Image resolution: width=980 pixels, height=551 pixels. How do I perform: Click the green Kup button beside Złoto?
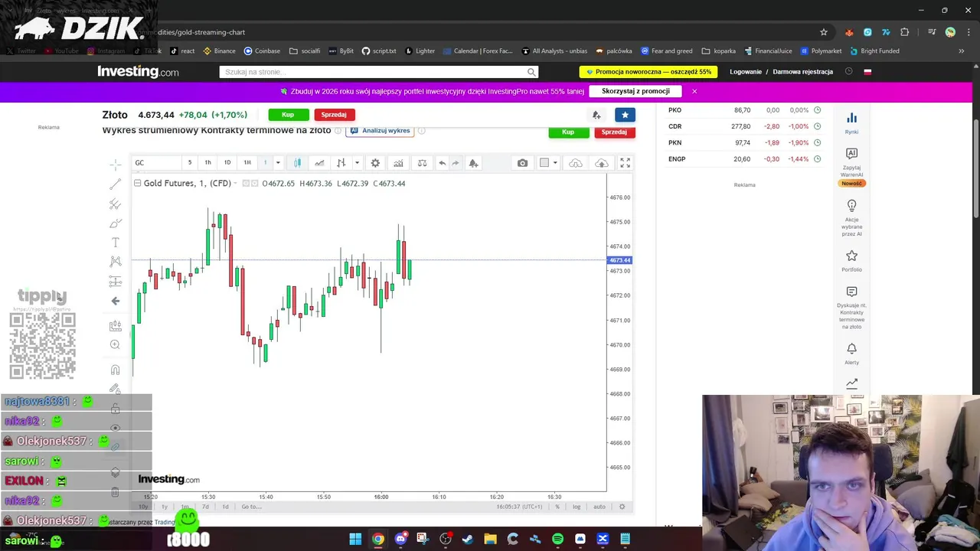tap(288, 115)
